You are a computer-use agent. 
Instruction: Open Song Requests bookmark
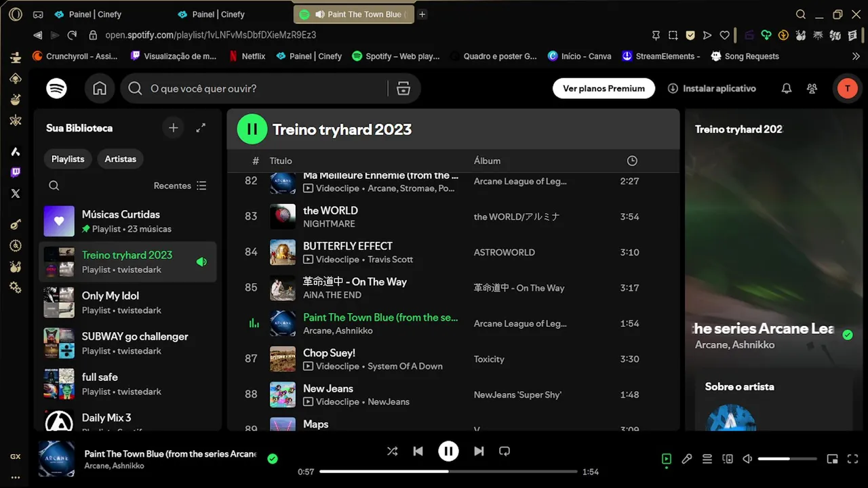[745, 56]
